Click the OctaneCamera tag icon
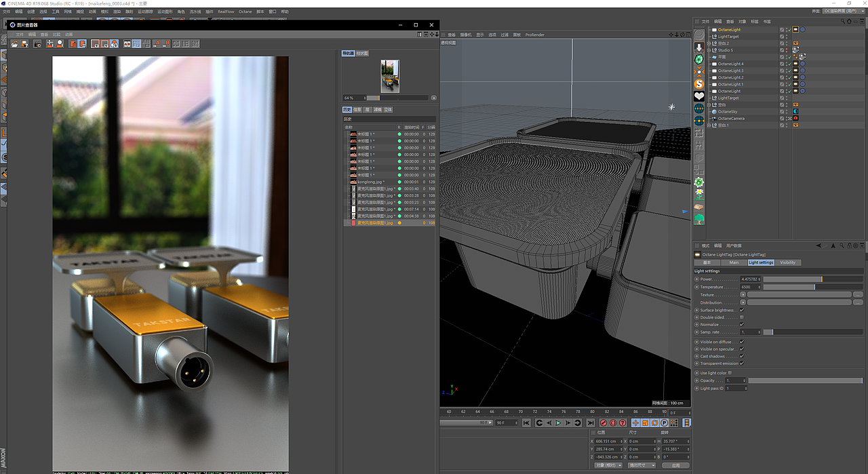Viewport: 868px width, 474px height. click(x=795, y=118)
